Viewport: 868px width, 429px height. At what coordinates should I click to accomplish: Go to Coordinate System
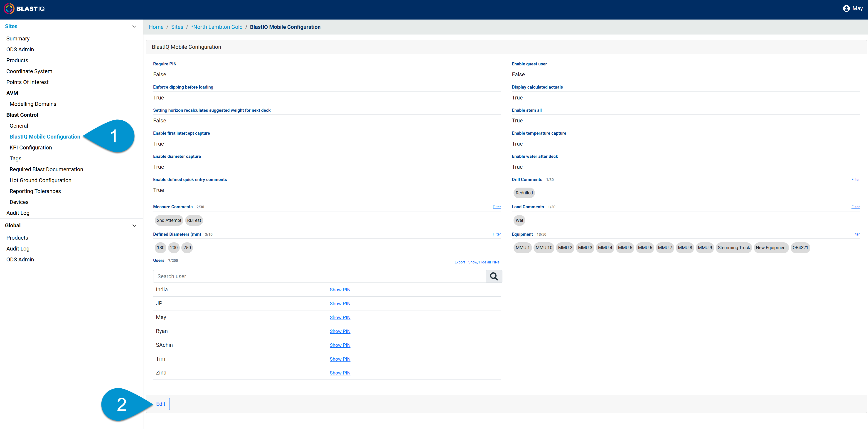coord(29,71)
